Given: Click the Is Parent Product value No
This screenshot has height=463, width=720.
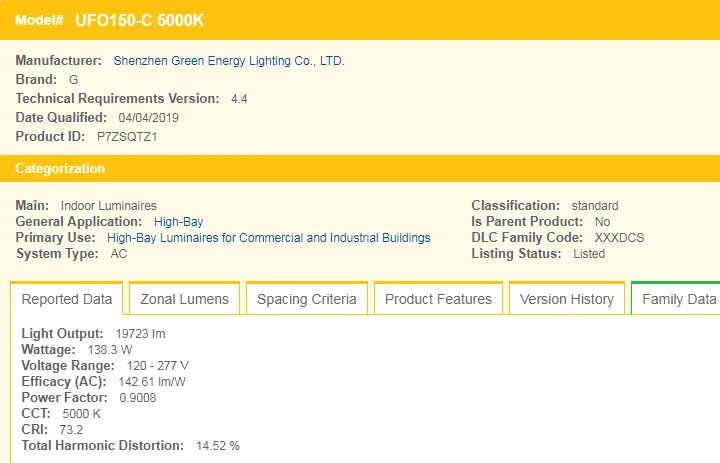Looking at the screenshot, I should [602, 222].
